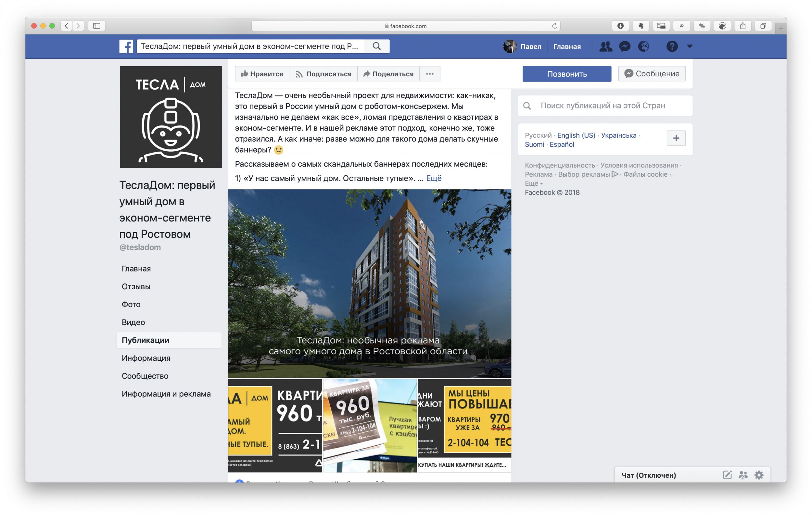Click the Нравится like button

262,74
